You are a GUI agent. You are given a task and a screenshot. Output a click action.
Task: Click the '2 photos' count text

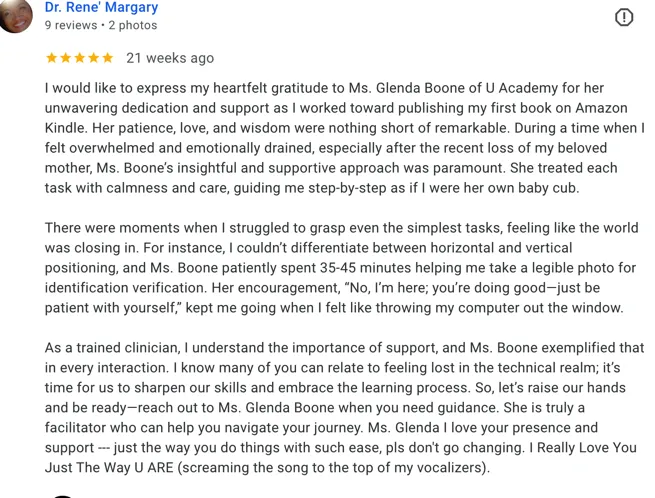[133, 25]
